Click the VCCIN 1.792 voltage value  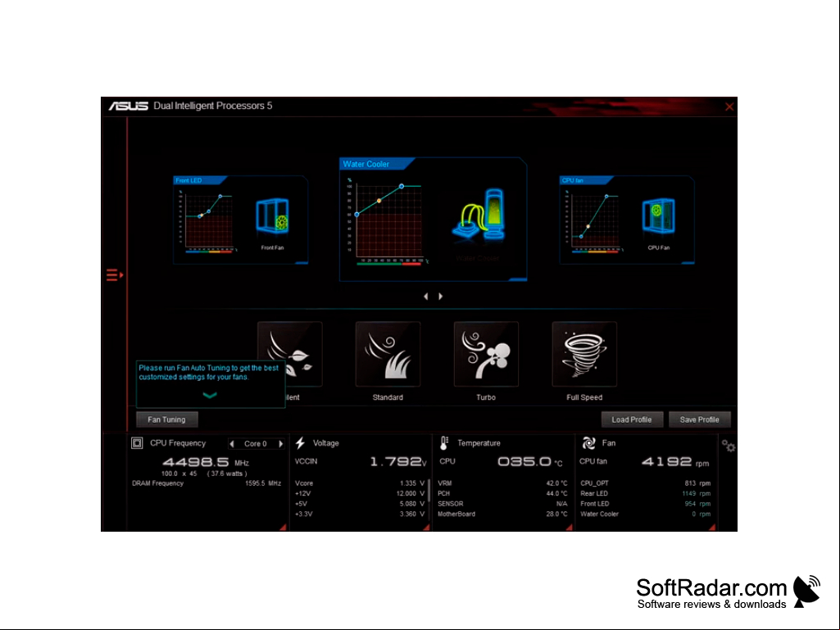398,462
